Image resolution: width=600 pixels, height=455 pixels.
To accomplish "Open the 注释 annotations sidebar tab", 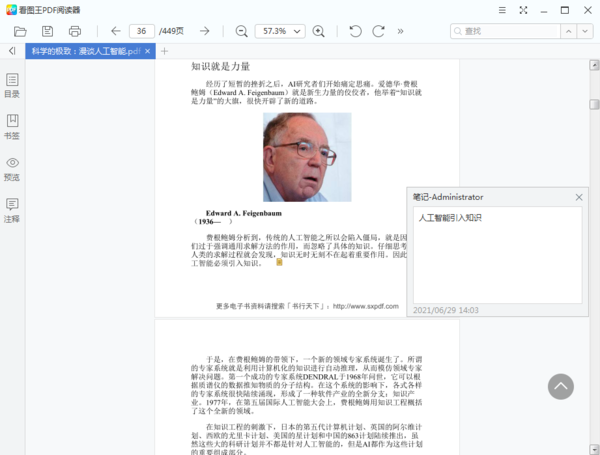I will (12, 210).
